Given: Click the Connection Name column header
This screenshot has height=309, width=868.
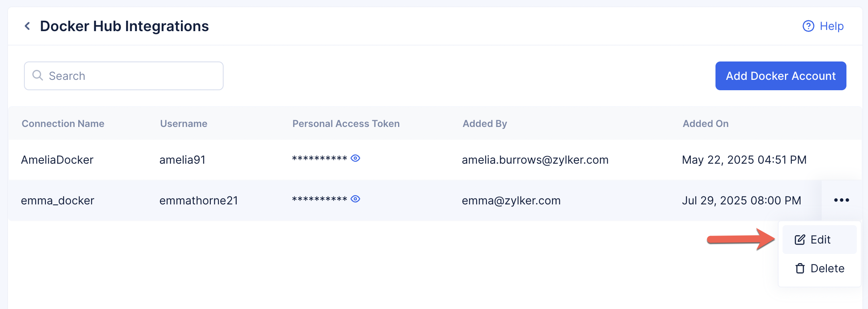Looking at the screenshot, I should [63, 124].
